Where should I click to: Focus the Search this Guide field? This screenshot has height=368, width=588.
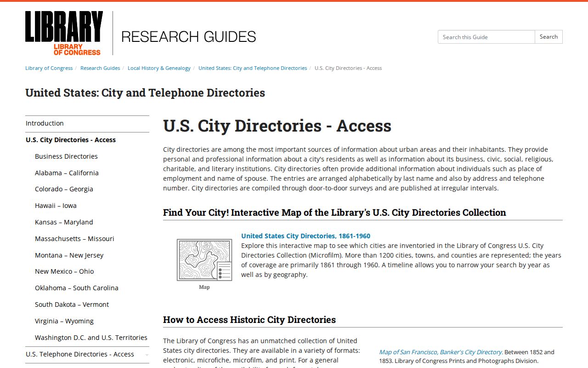pyautogui.click(x=486, y=37)
